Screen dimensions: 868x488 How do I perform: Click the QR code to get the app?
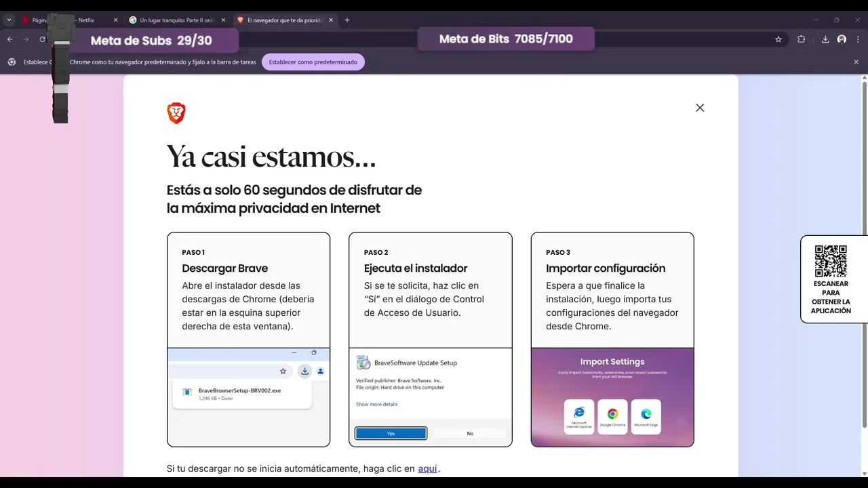831,261
